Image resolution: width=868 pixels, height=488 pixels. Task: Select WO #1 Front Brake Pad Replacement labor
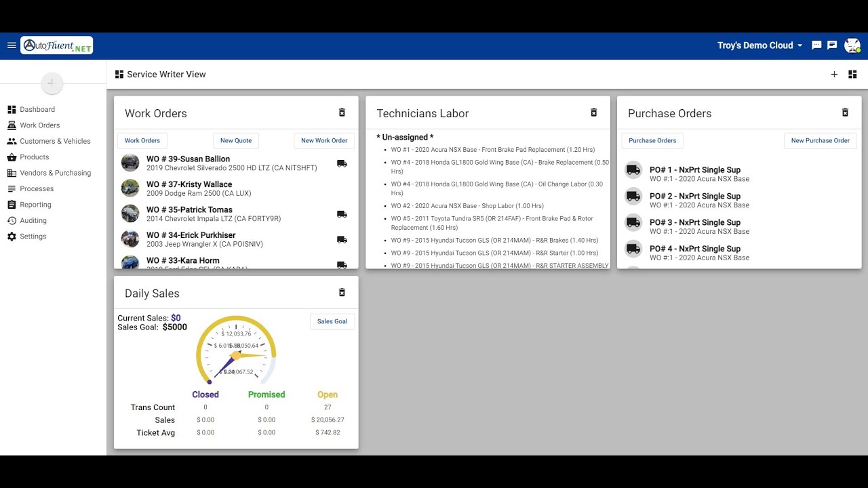[x=492, y=150]
